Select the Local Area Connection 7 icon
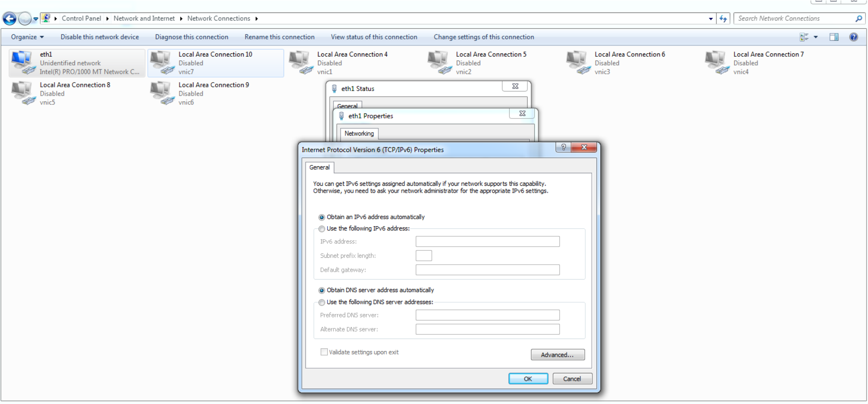868x404 pixels. pos(716,63)
